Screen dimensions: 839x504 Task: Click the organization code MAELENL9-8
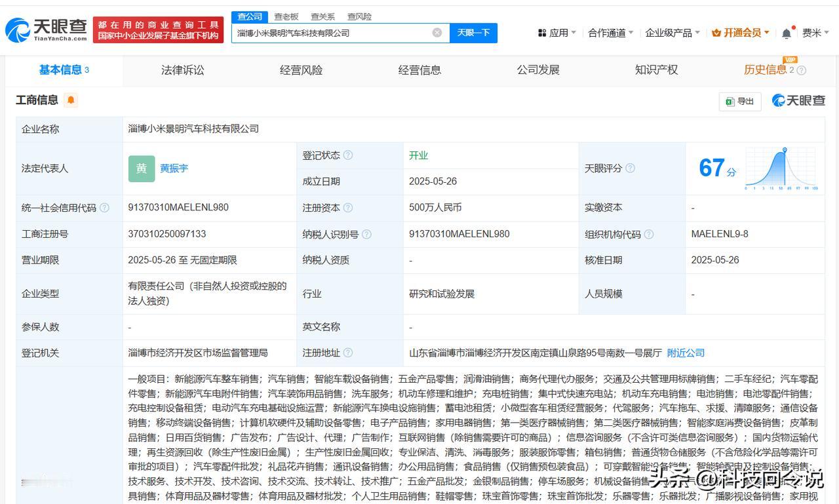click(720, 234)
